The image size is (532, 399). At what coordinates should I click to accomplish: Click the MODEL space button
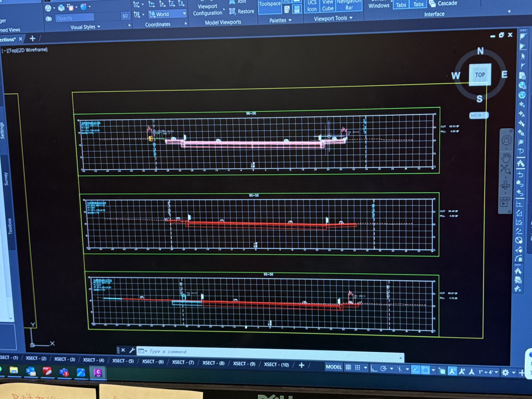pos(333,367)
